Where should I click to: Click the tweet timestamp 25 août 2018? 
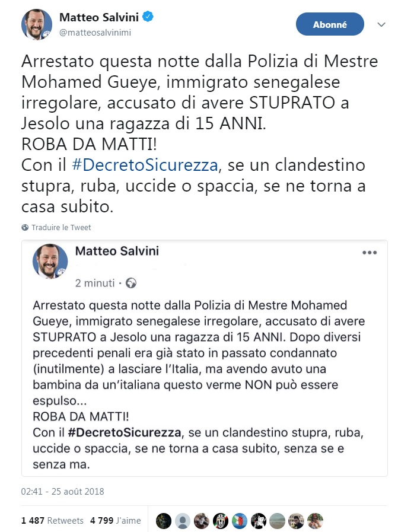62,492
